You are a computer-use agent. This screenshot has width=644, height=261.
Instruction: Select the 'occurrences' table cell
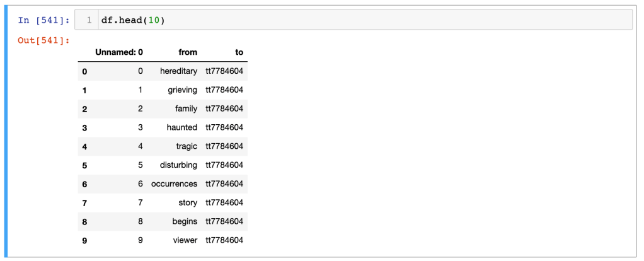[174, 184]
